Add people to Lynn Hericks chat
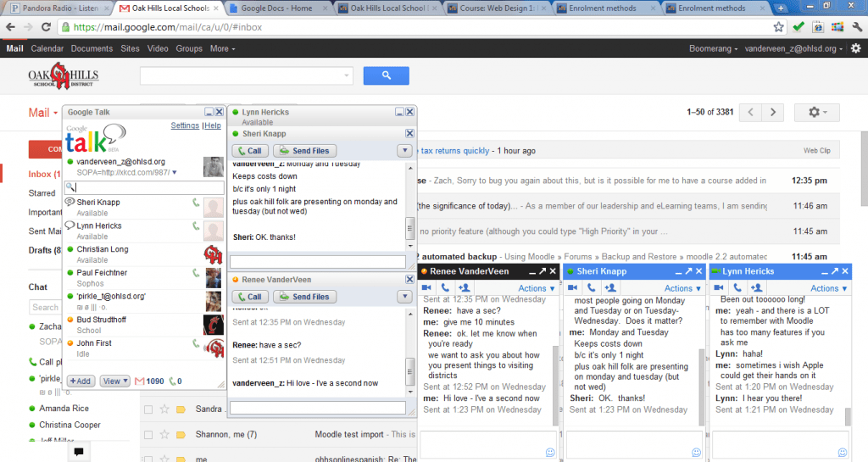 [756, 287]
